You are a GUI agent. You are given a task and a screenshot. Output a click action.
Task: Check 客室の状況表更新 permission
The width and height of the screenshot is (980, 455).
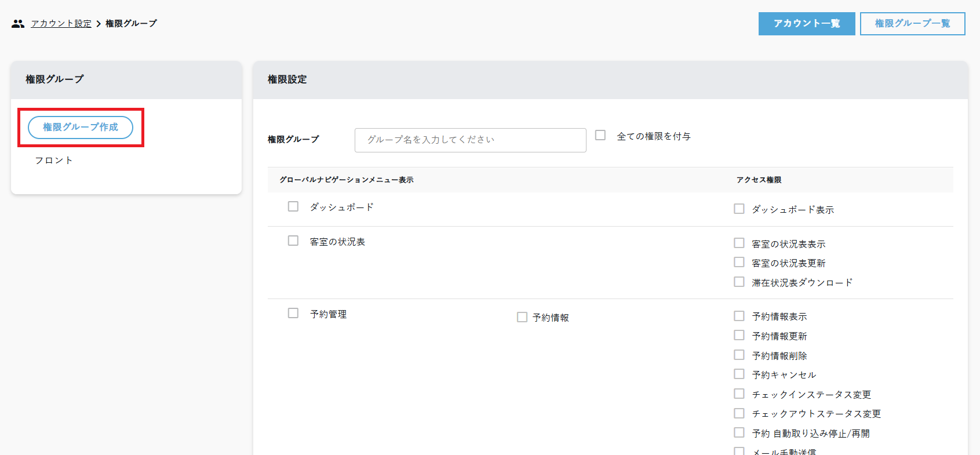coord(739,262)
